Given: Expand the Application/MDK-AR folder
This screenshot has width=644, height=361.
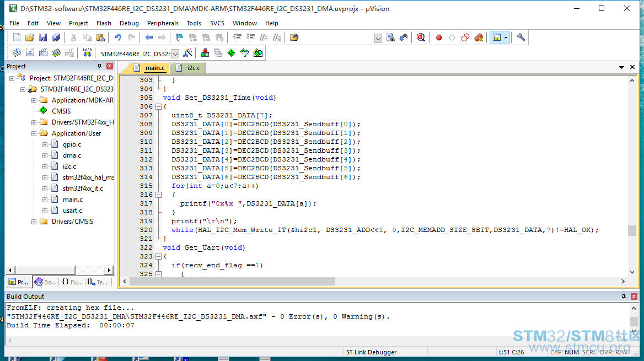Looking at the screenshot, I should 34,100.
